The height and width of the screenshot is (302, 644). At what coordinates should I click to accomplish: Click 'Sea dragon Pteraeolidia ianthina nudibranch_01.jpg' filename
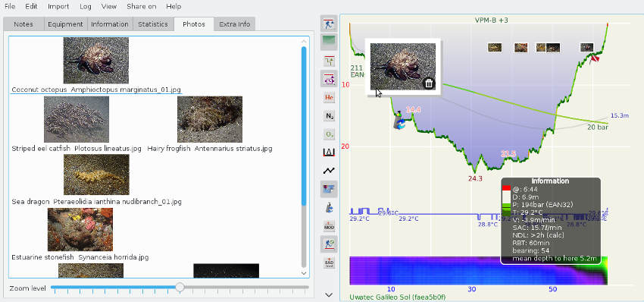[x=96, y=202]
